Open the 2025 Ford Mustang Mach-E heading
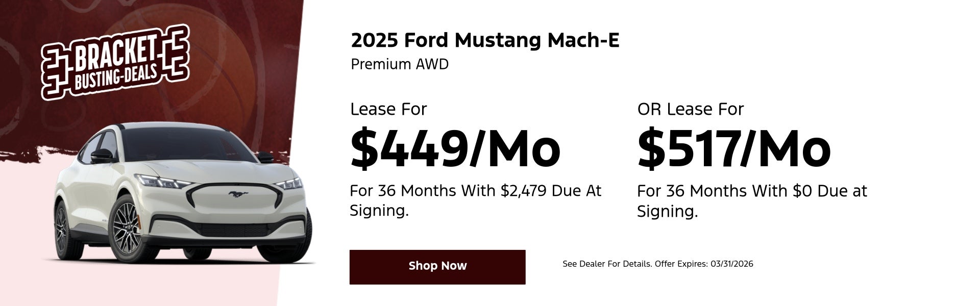This screenshot has height=306, width=980. [485, 40]
